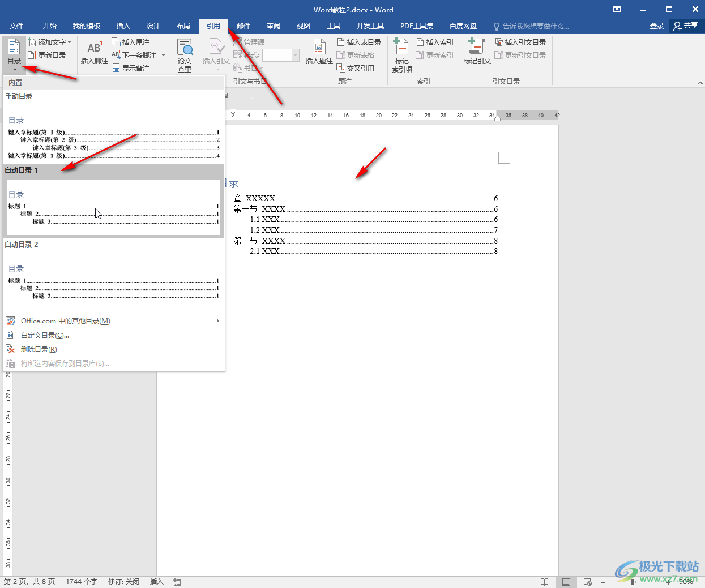Click the 交叉引用 icon
The width and height of the screenshot is (705, 588).
click(x=341, y=68)
